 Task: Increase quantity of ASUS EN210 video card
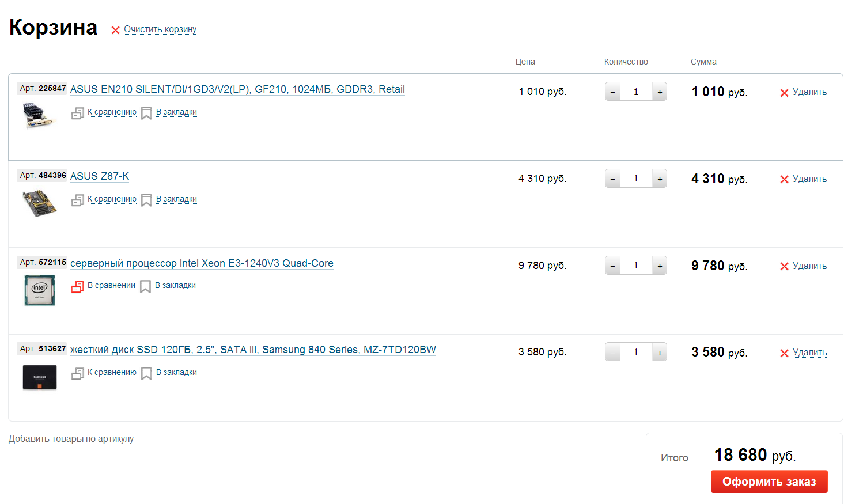click(660, 92)
